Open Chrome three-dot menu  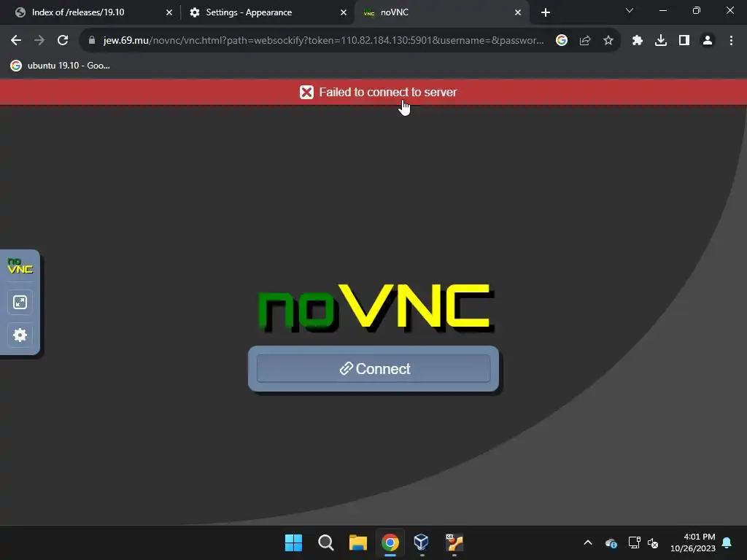tap(731, 41)
